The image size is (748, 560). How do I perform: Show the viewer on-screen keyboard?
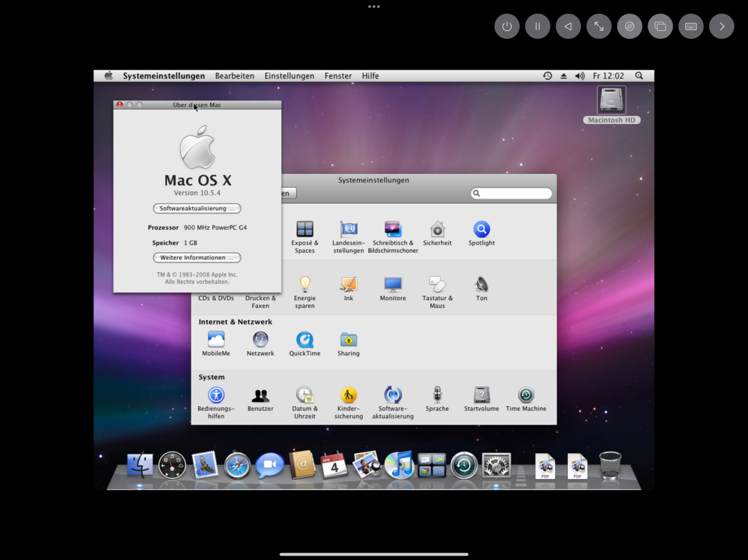691,27
